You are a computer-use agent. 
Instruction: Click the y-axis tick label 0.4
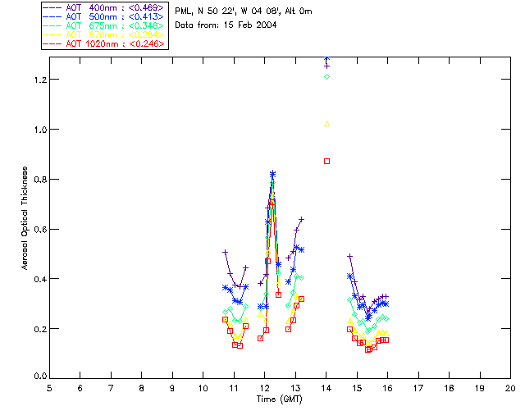click(40, 279)
